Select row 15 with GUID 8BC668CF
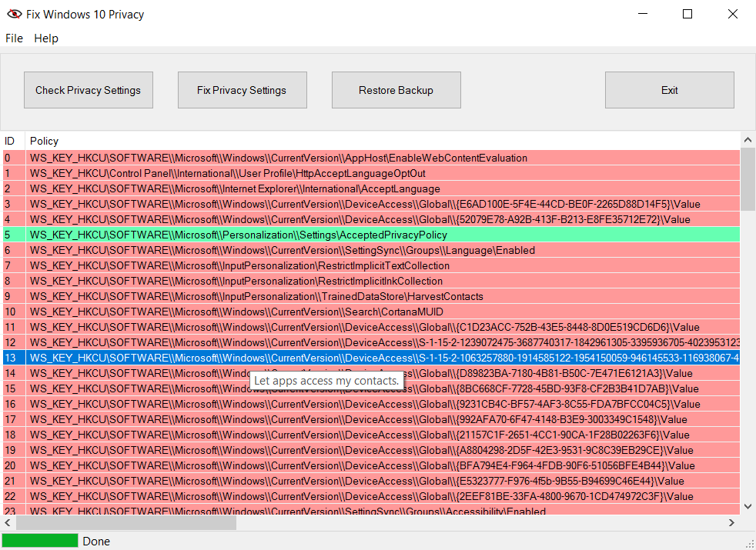Viewport: 756px width, 550px height. [x=371, y=388]
